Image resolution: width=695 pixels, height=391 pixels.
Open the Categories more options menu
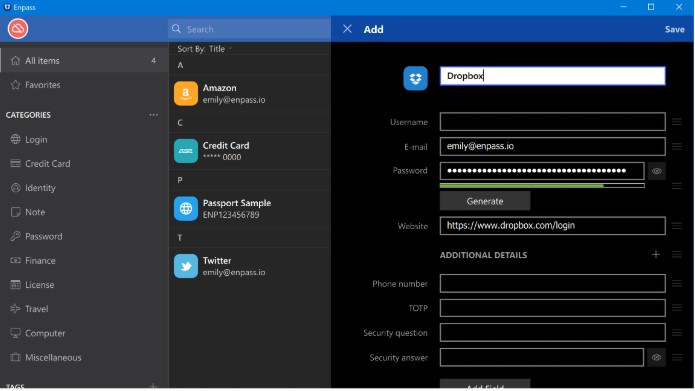(x=153, y=115)
